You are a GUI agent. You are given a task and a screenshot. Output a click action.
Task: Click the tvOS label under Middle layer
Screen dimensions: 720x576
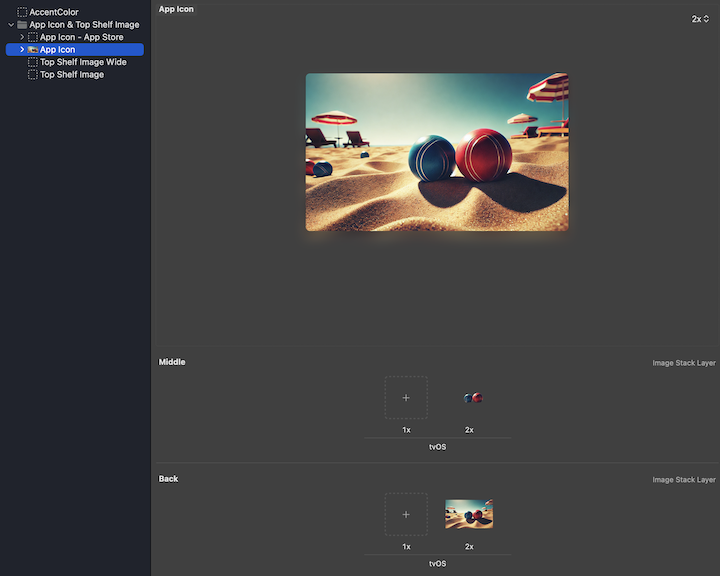(437, 447)
